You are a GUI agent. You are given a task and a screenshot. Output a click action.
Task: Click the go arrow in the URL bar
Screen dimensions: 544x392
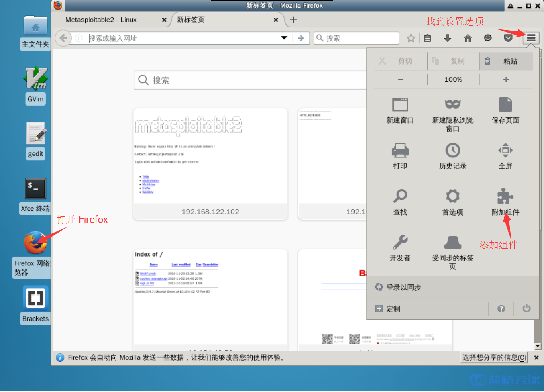[x=301, y=38]
